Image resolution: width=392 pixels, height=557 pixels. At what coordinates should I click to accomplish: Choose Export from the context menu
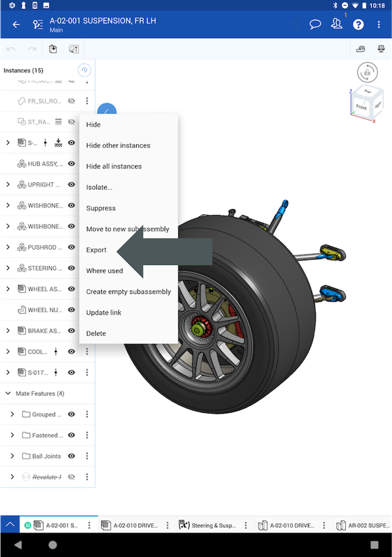click(96, 250)
